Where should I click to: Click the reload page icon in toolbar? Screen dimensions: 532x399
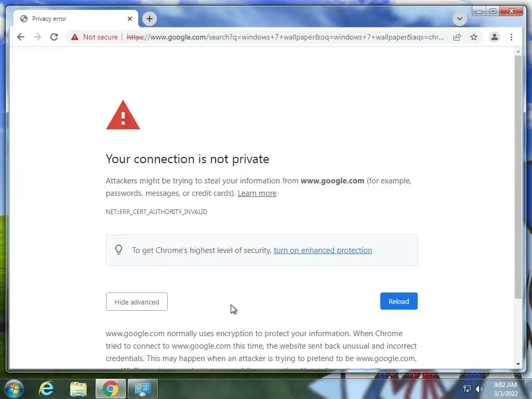tap(54, 37)
